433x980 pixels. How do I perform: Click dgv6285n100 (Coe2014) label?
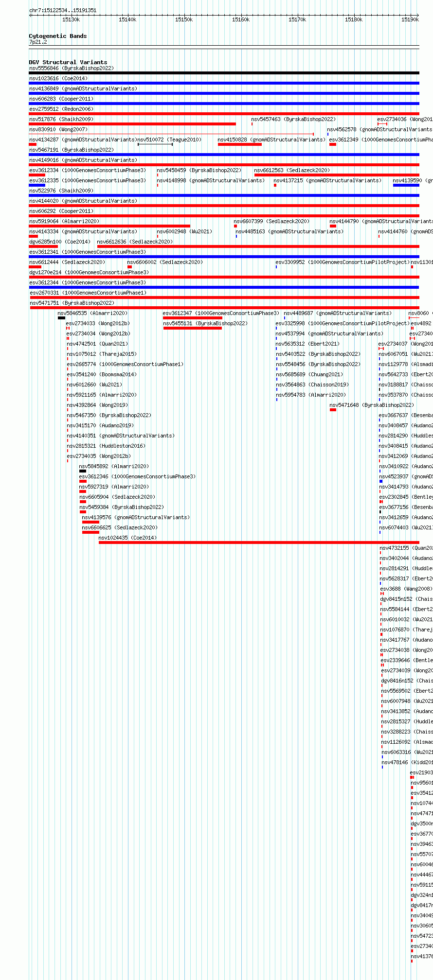pos(60,242)
